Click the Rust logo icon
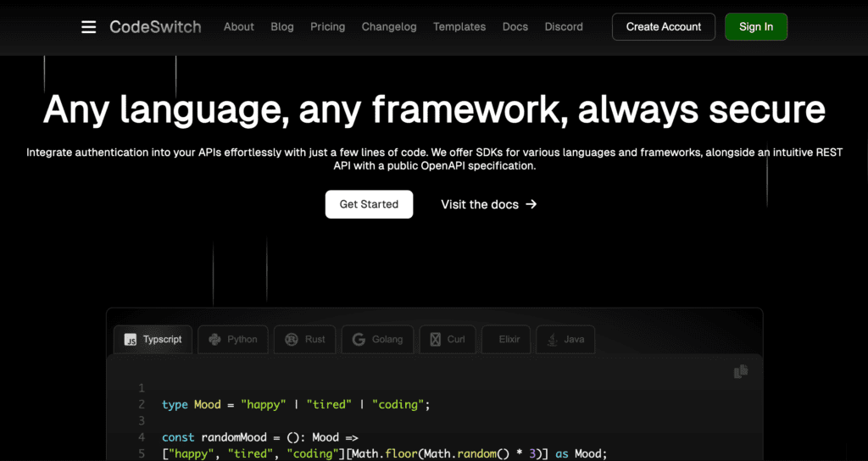Viewport: 868px width, 461px height. pos(292,339)
